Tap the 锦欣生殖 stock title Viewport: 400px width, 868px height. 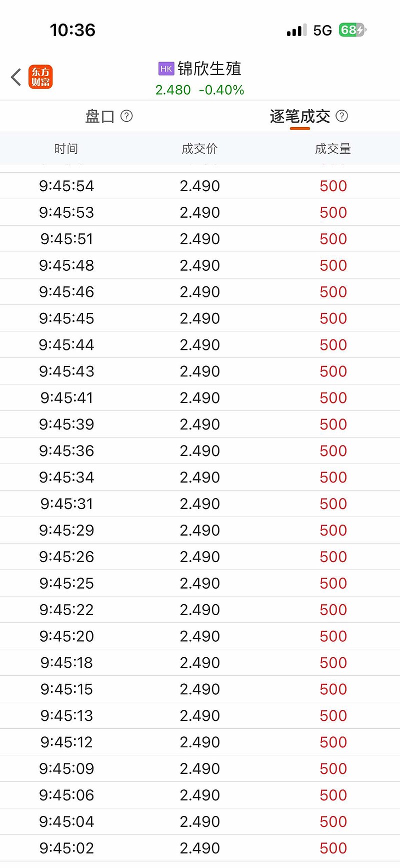(209, 69)
